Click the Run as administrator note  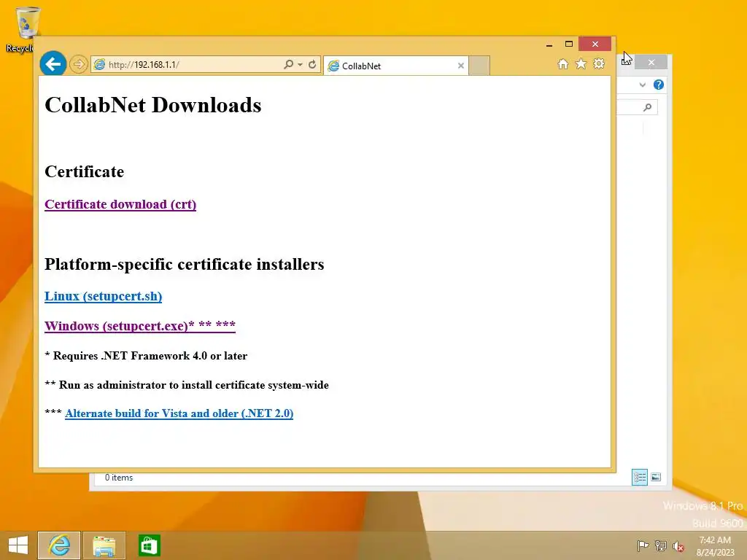[x=187, y=385]
